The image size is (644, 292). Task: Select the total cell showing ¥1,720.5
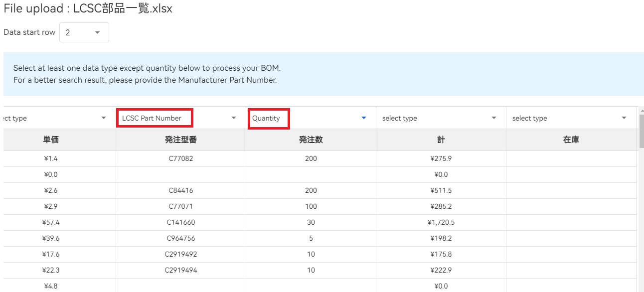point(441,223)
